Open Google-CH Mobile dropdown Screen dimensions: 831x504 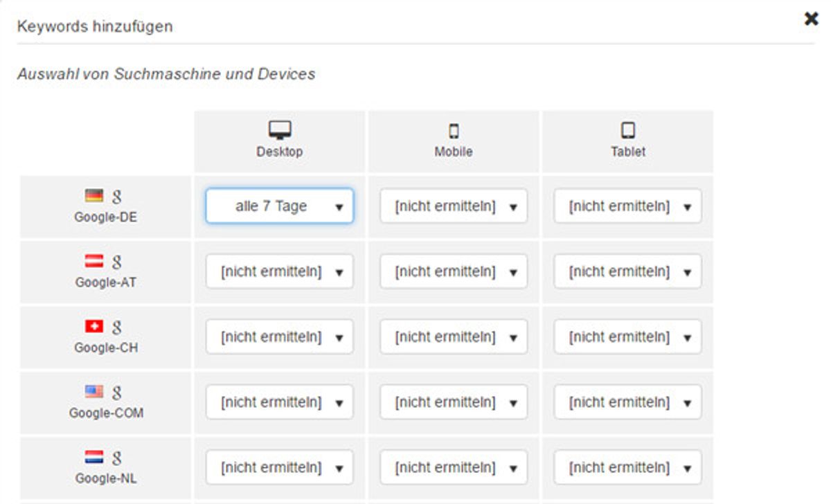(454, 337)
